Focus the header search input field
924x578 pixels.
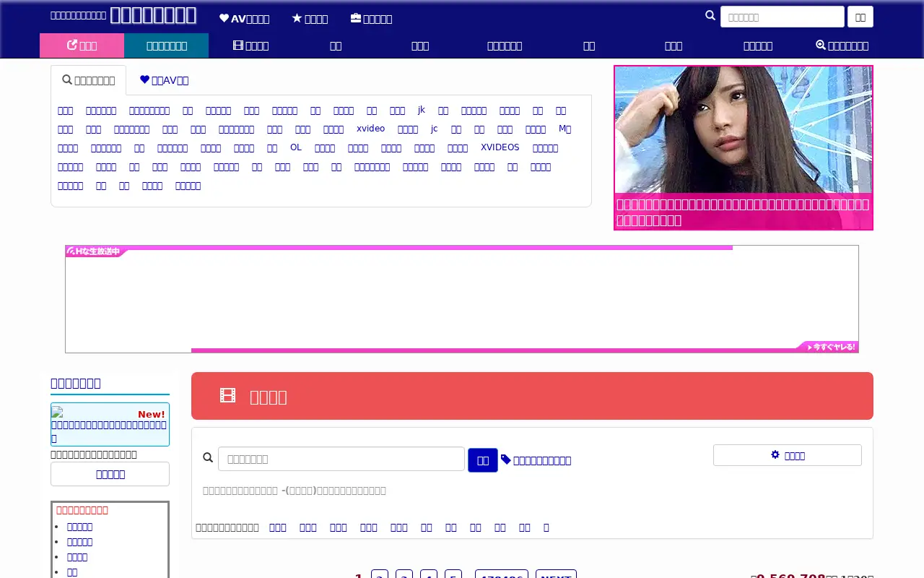pos(783,17)
